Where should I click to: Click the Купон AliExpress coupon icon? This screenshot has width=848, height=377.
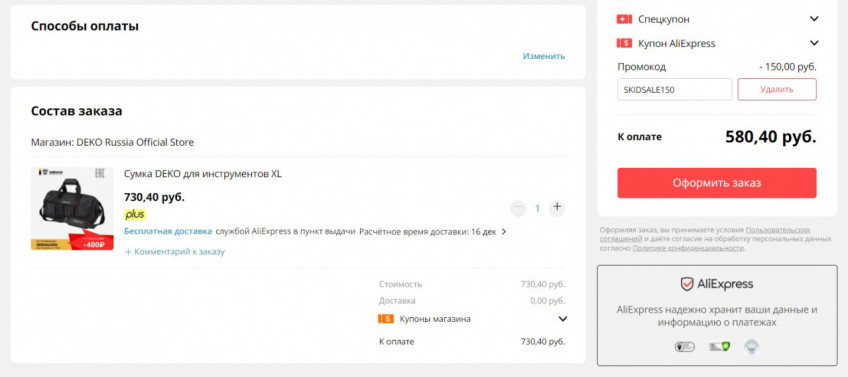point(624,43)
